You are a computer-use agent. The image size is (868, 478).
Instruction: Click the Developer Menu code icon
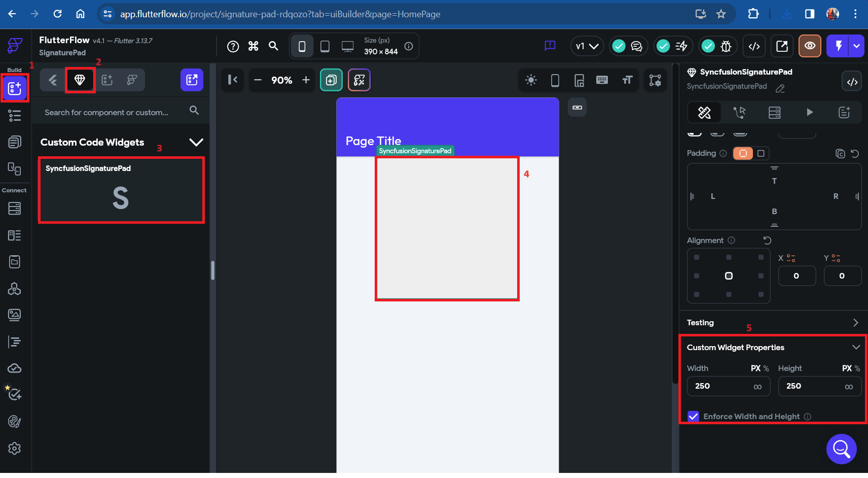point(754,47)
